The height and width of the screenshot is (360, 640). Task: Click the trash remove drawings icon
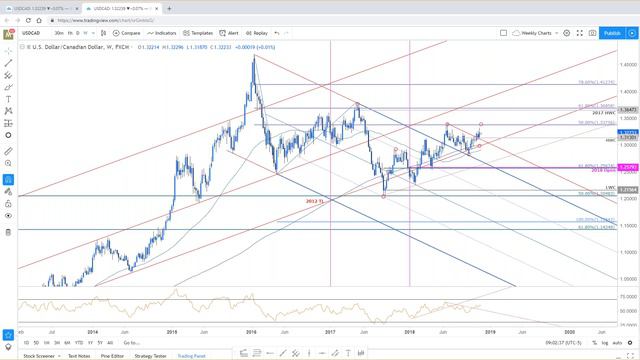coord(8,232)
